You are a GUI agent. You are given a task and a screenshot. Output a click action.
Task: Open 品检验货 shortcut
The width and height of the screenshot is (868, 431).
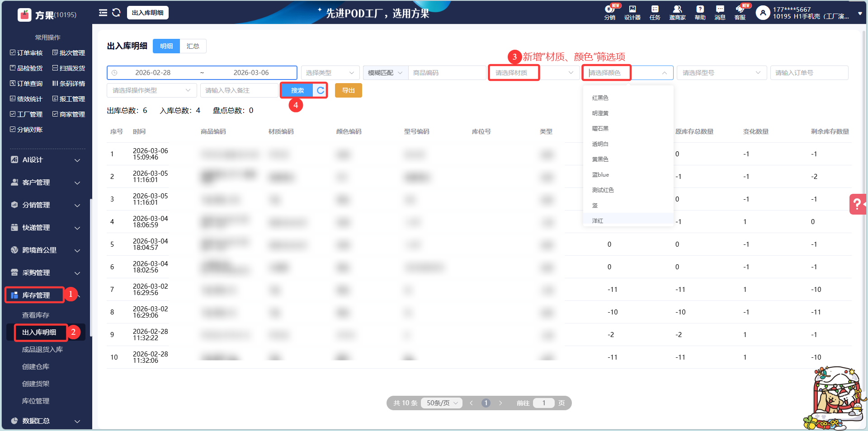click(x=26, y=68)
